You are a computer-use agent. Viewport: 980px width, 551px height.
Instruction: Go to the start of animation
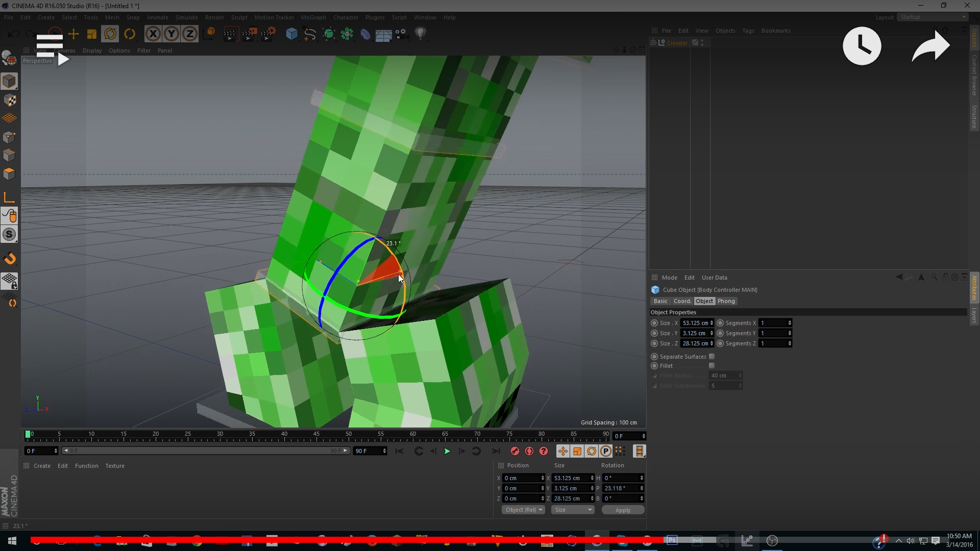point(400,451)
